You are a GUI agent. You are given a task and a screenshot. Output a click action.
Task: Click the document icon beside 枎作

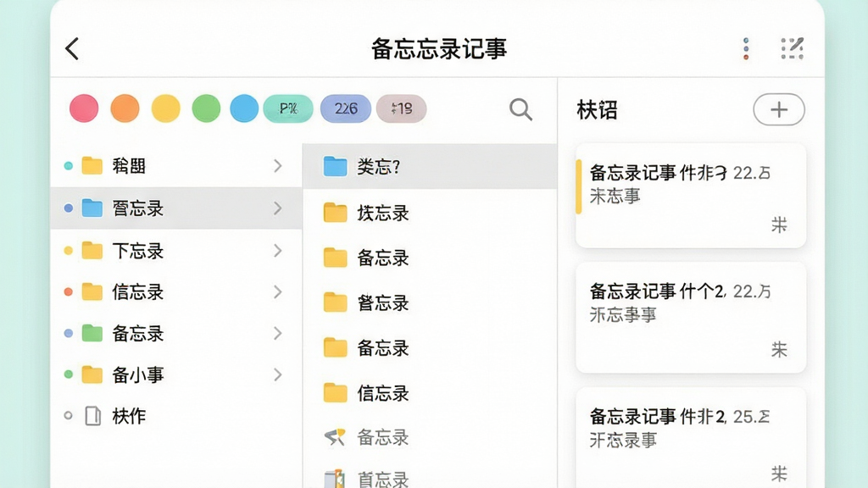(93, 415)
